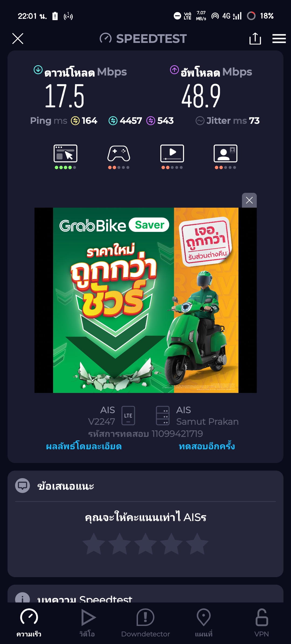This screenshot has height=644, width=291.
Task: Open the GrabBike Saver ad banner
Action: coord(145,300)
